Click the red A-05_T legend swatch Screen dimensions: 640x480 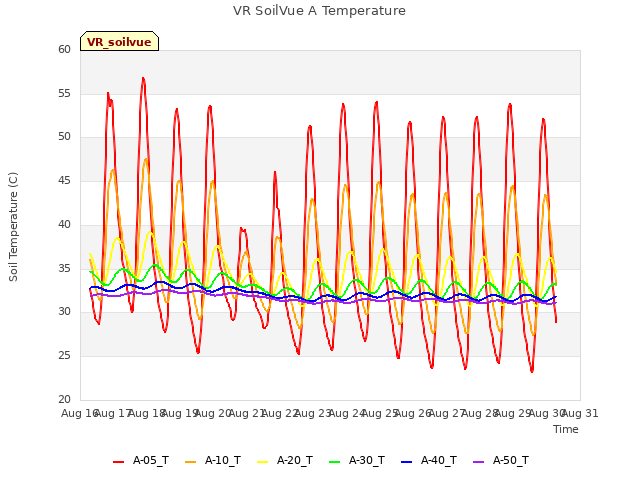(118, 462)
